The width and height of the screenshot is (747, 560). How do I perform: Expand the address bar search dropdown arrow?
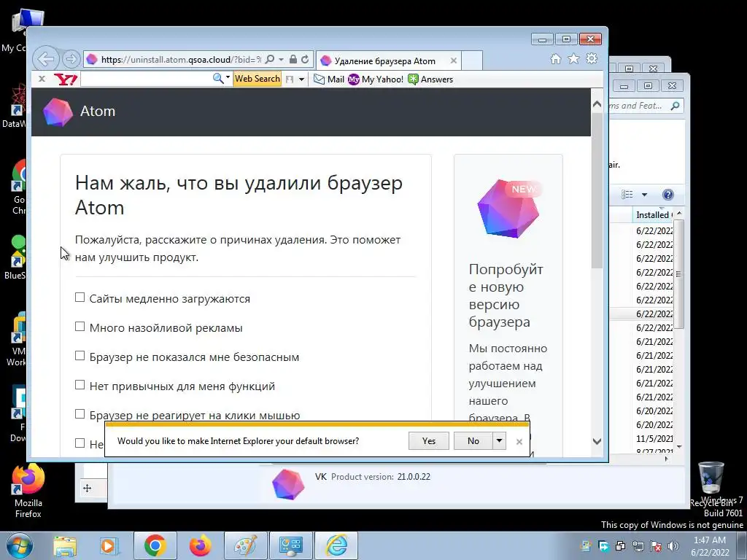coord(281,60)
